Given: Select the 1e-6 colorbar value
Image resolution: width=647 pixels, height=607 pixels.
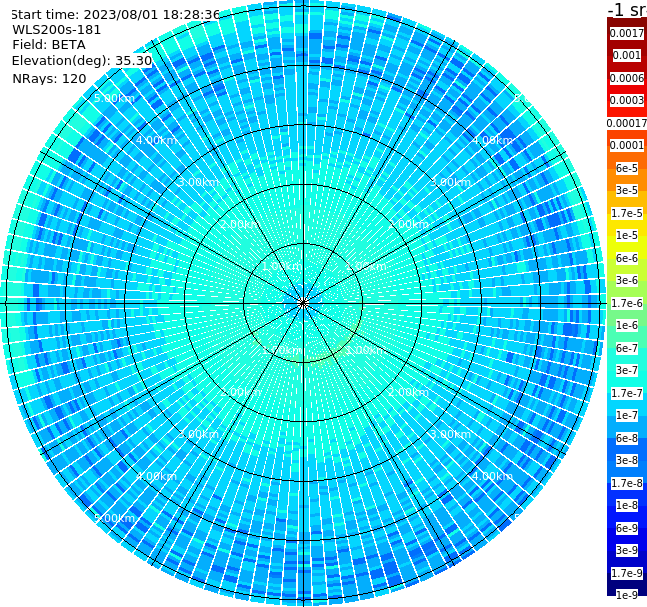Looking at the screenshot, I should pyautogui.click(x=627, y=326).
